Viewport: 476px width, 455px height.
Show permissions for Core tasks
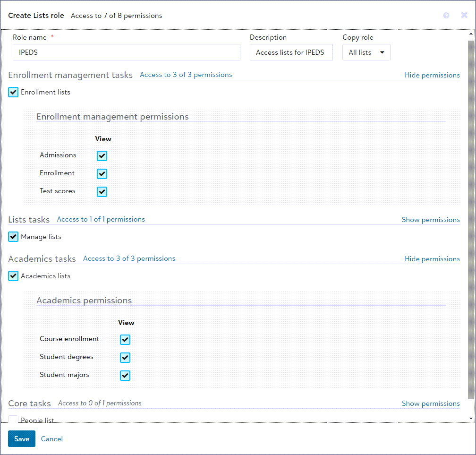pyautogui.click(x=431, y=403)
